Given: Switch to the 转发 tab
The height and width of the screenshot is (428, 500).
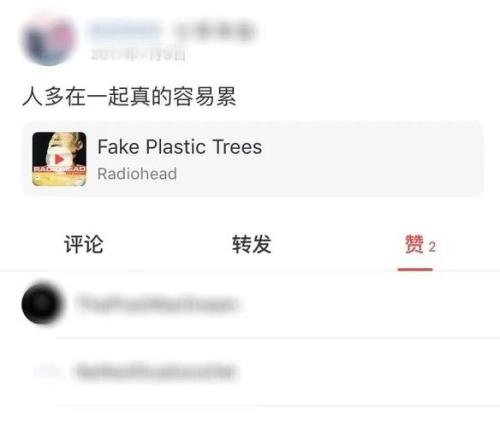Looking at the screenshot, I should pyautogui.click(x=252, y=244).
